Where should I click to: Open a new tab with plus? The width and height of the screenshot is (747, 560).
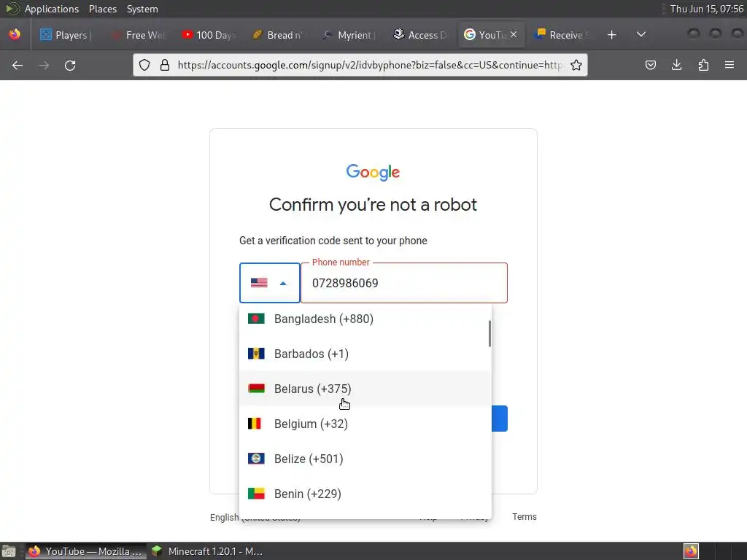pos(612,35)
